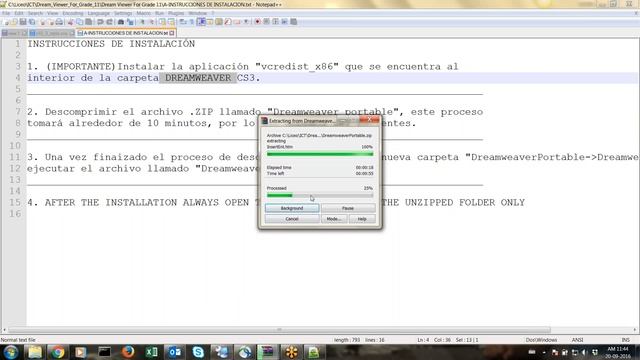Click the New file toolbar icon

coord(6,22)
